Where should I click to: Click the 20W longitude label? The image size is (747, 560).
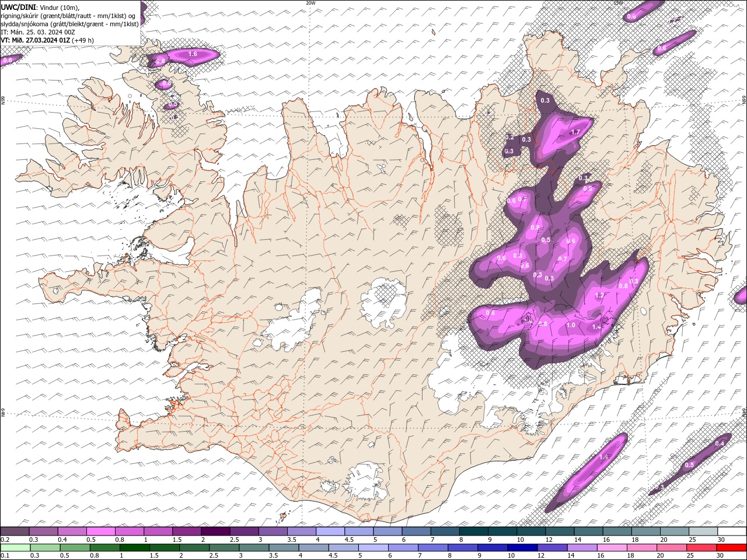[310, 3]
